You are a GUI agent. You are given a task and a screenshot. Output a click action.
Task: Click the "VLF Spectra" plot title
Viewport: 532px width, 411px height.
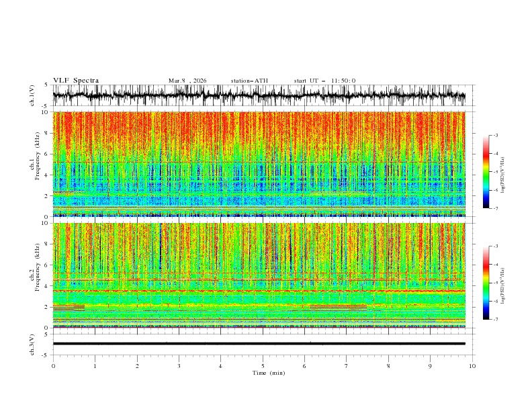[76, 81]
